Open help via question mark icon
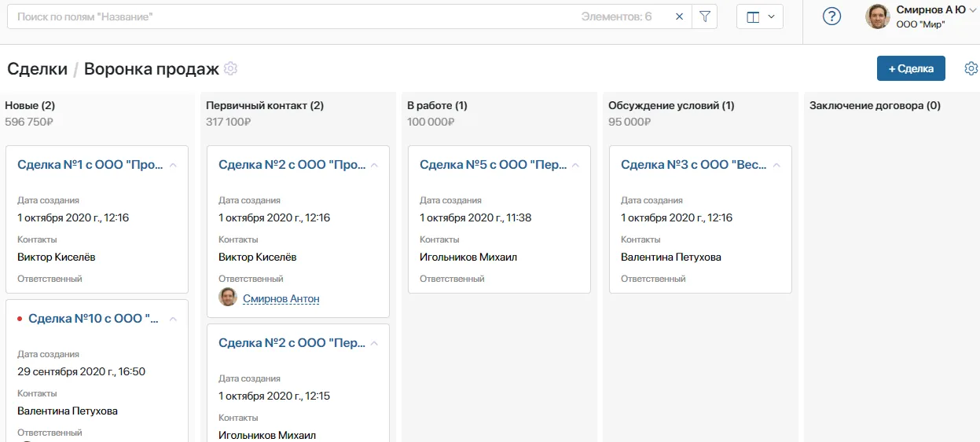980x442 pixels. 831,16
